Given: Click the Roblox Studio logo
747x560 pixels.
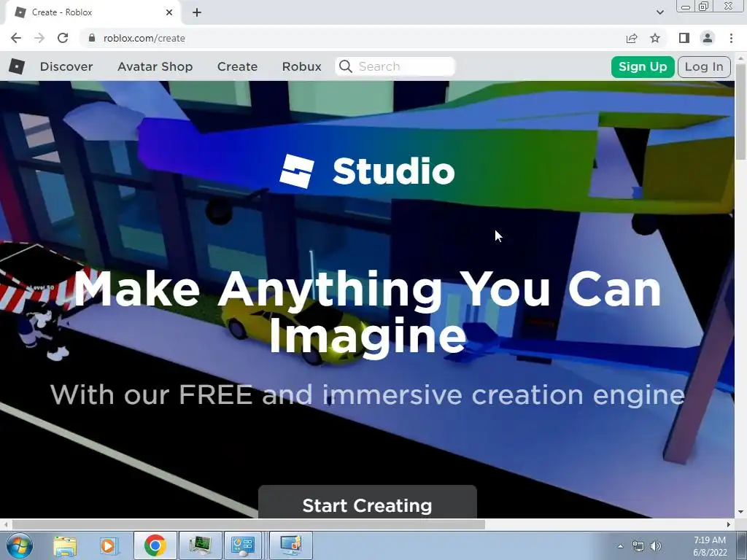Looking at the screenshot, I should click(368, 171).
